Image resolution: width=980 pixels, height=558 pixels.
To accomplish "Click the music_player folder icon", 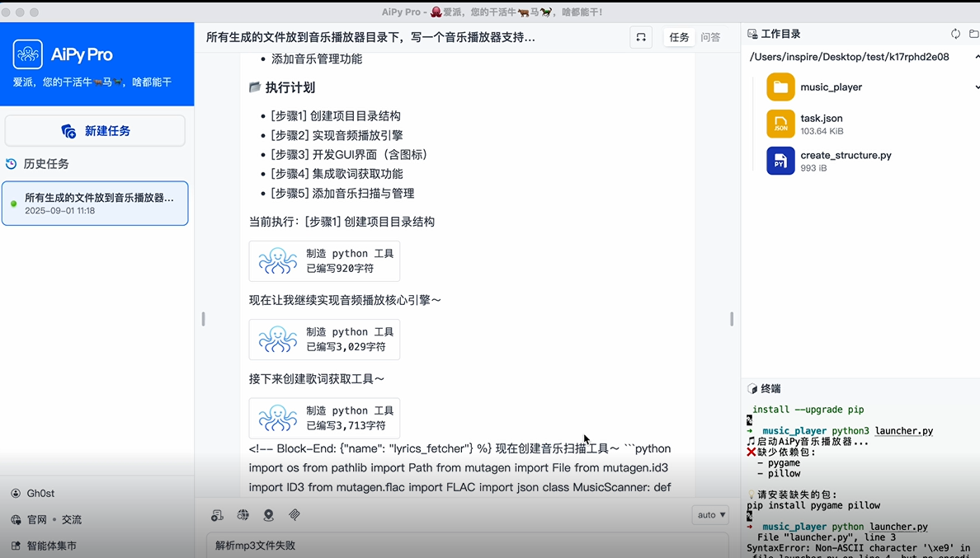I will point(780,87).
